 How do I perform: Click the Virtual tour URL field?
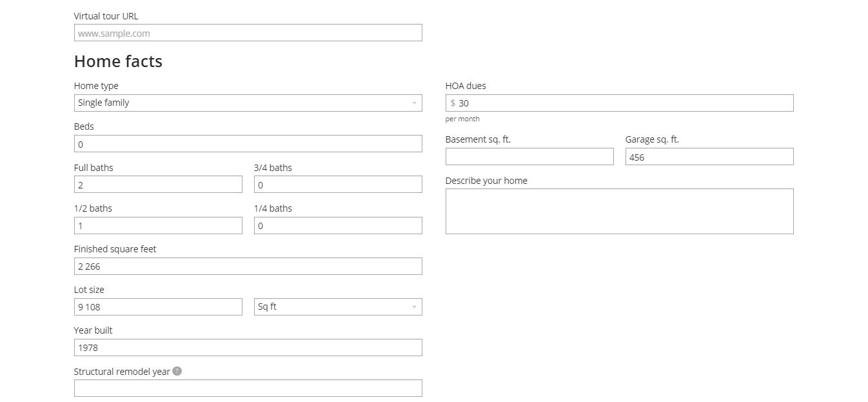coord(248,33)
